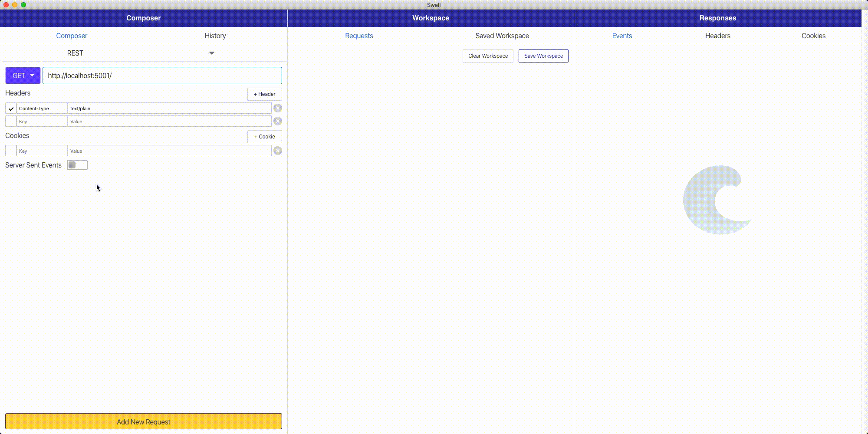The width and height of the screenshot is (868, 434).
Task: Close the Swell window
Action: 6,5
